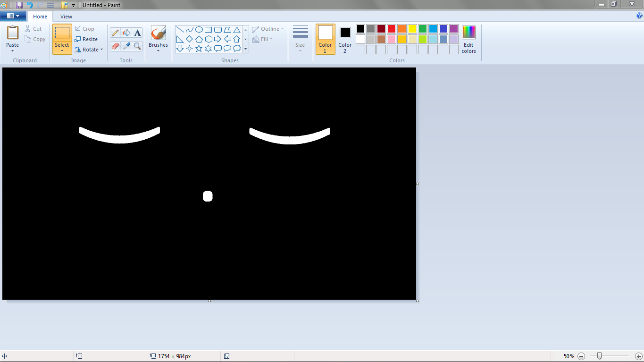Choose the Up arrow shape
Viewport: 644px width, 362px height.
237,39
